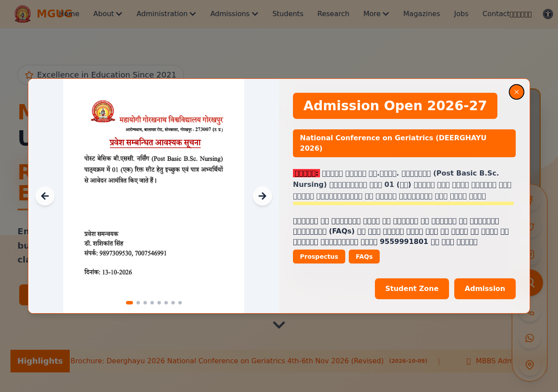558x392 pixels.
Task: Open the Research nav item
Action: (x=333, y=14)
